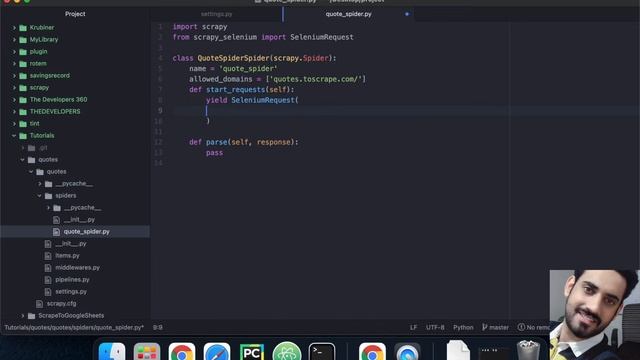
Task: Click the blank document dock icon
Action: point(458,351)
